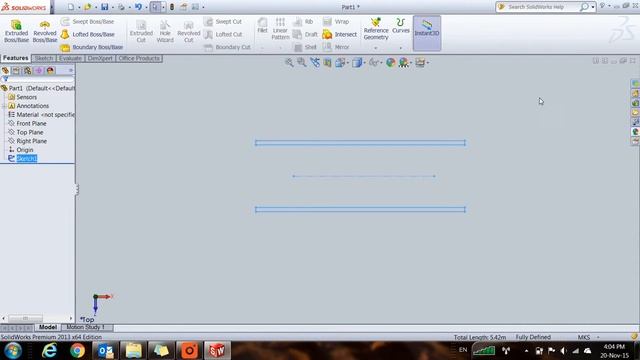Click the Fillet tool
Screen dimensions: 640x360
262,25
